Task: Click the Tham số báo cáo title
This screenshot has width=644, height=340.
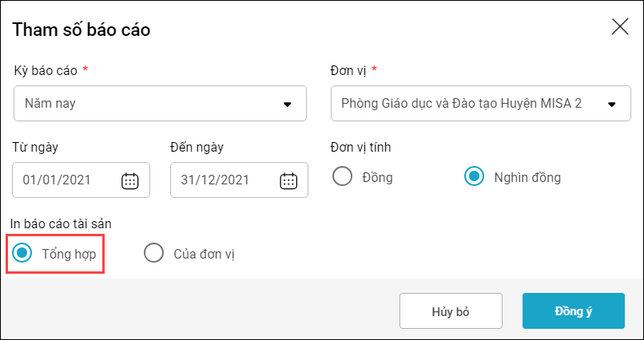Action: coord(81,30)
